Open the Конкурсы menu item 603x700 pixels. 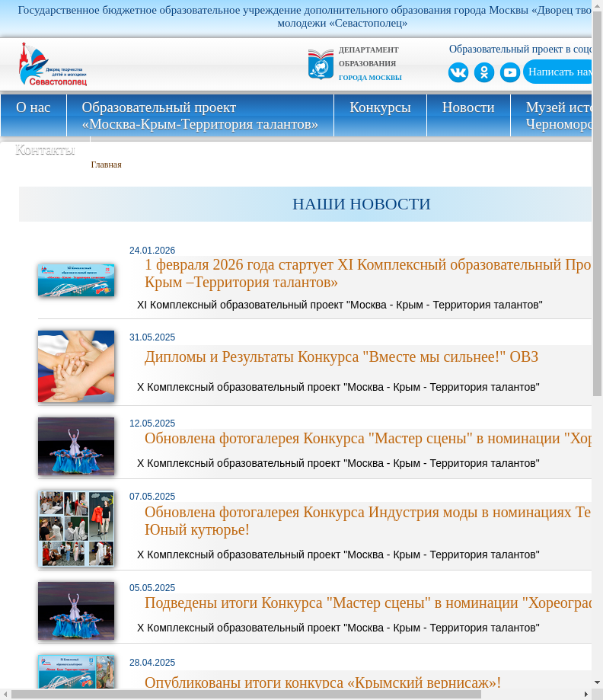pos(380,115)
